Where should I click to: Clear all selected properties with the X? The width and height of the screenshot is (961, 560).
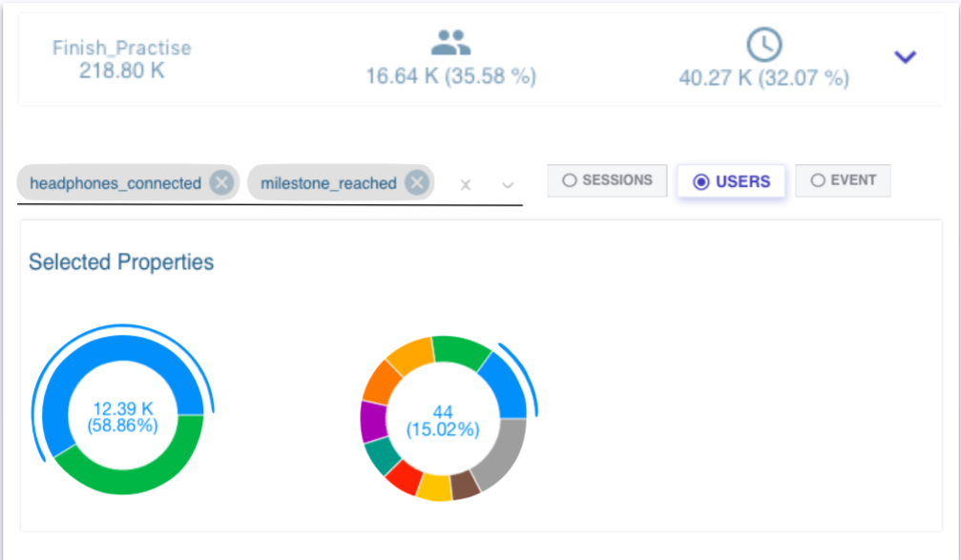click(466, 185)
